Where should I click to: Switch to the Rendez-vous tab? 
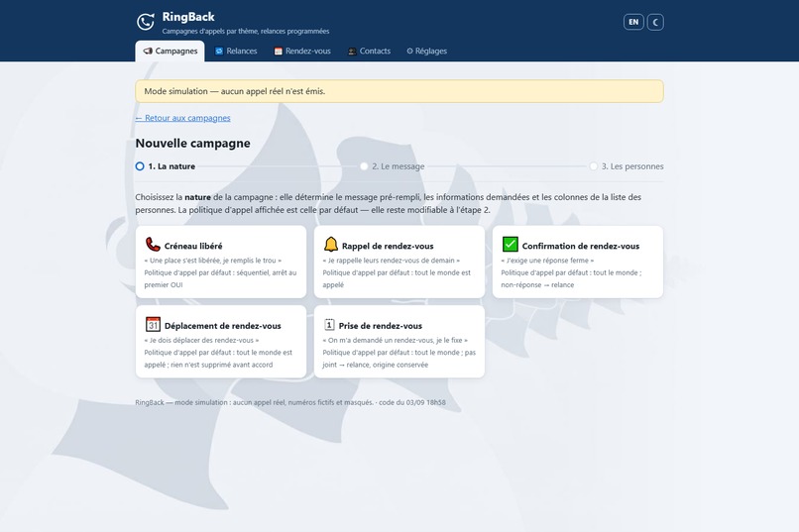(302, 51)
